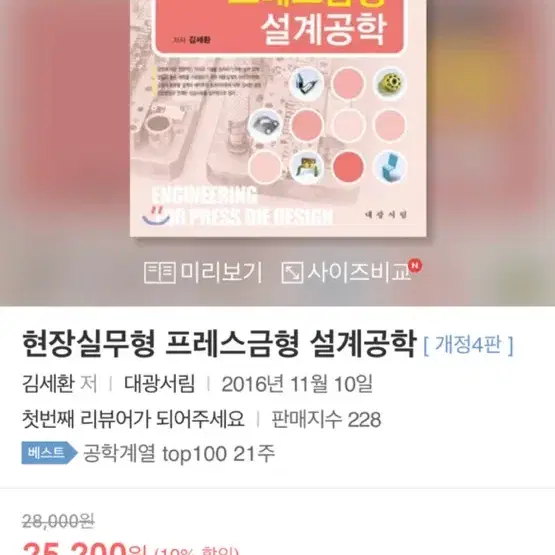The height and width of the screenshot is (555, 555).
Task: Tap the book title 현장실무형 프레스금형 설계공학
Action: [x=219, y=344]
